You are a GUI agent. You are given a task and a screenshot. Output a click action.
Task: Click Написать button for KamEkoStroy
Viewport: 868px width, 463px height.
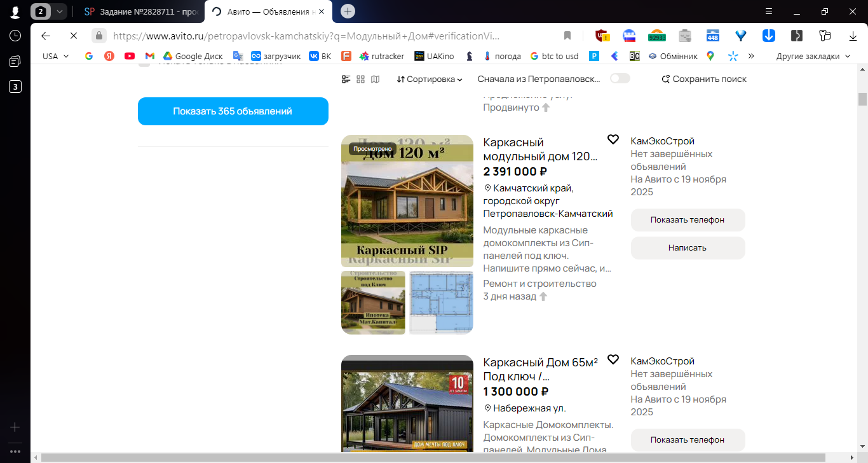688,247
